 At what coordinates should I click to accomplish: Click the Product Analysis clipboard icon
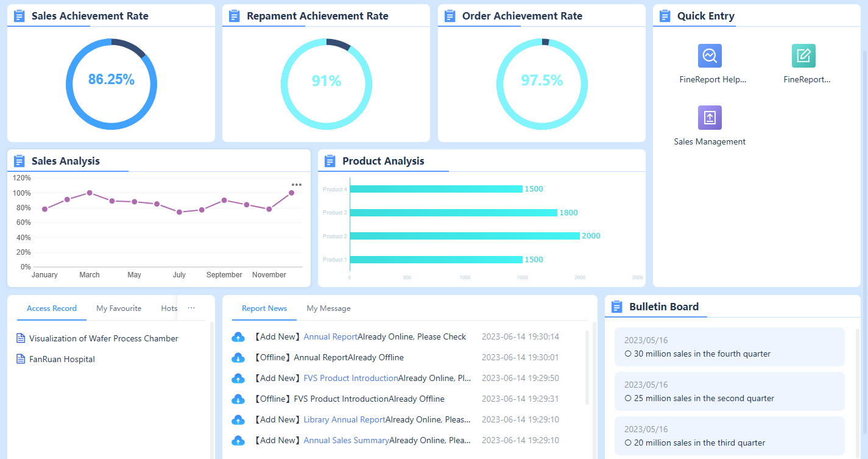pyautogui.click(x=330, y=160)
